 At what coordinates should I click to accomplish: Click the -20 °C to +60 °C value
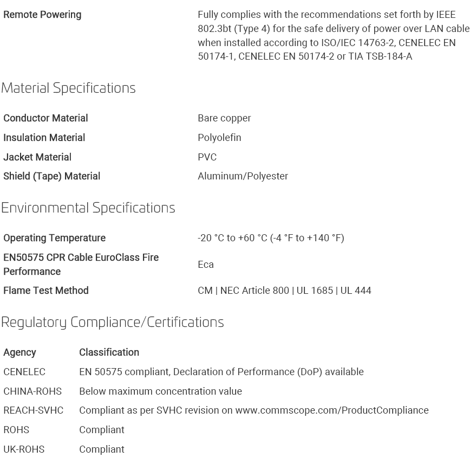271,238
